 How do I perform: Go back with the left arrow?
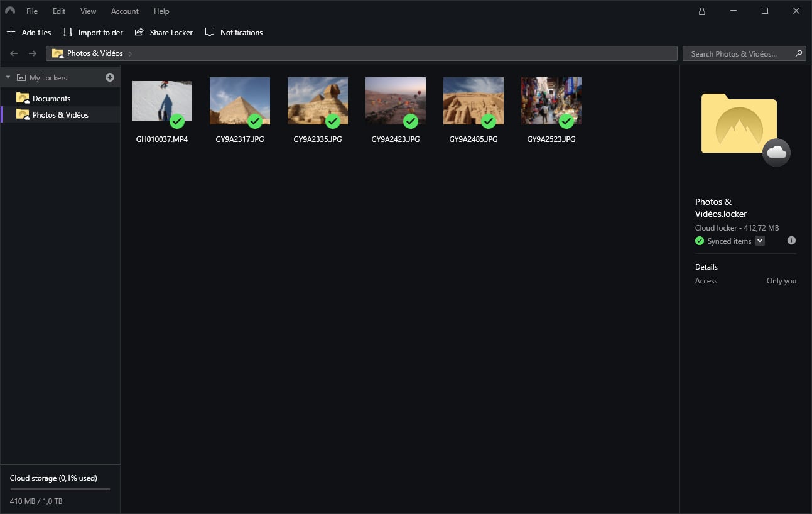coord(14,53)
